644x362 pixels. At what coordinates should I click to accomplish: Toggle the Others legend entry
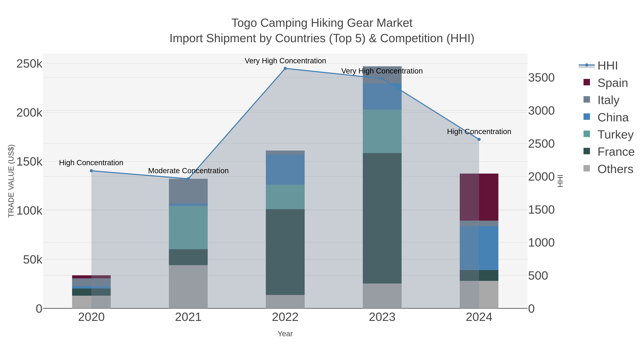point(608,169)
